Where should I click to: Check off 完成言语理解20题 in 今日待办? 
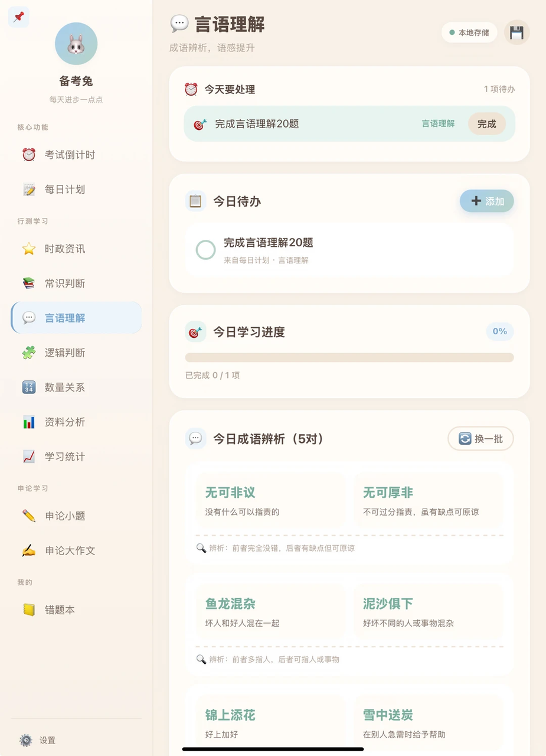tap(205, 250)
